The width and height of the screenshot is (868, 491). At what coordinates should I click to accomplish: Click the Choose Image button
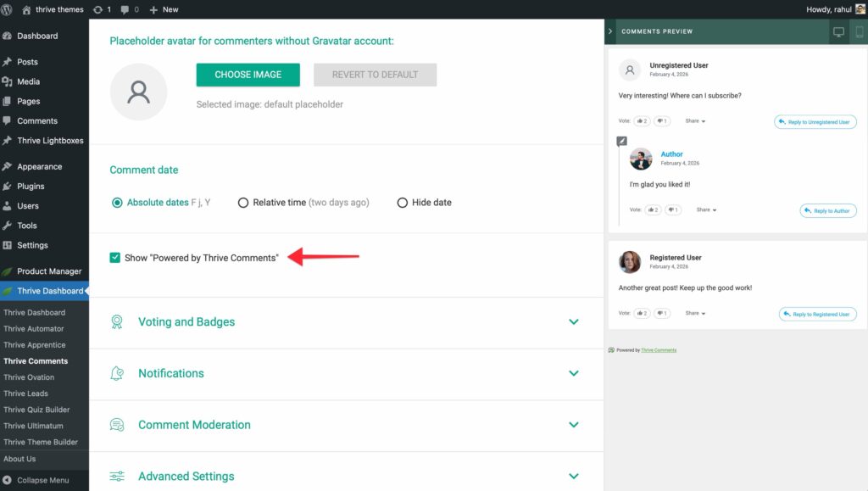[248, 75]
